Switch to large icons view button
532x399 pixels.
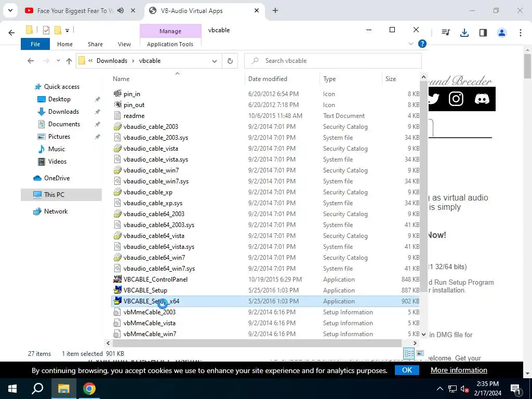[x=420, y=353]
